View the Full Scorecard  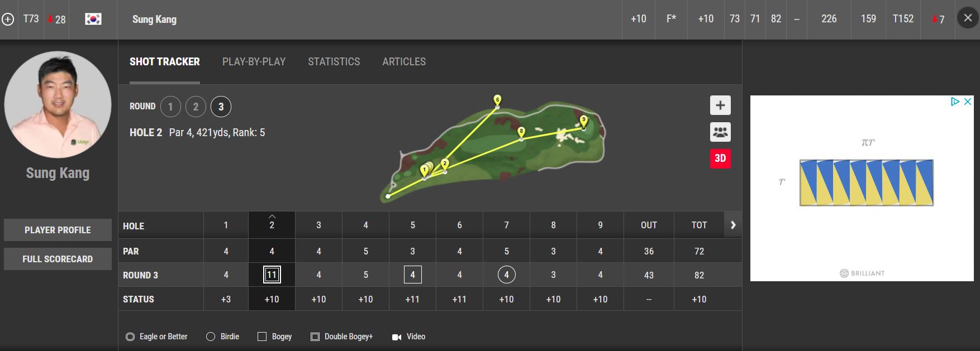point(58,259)
